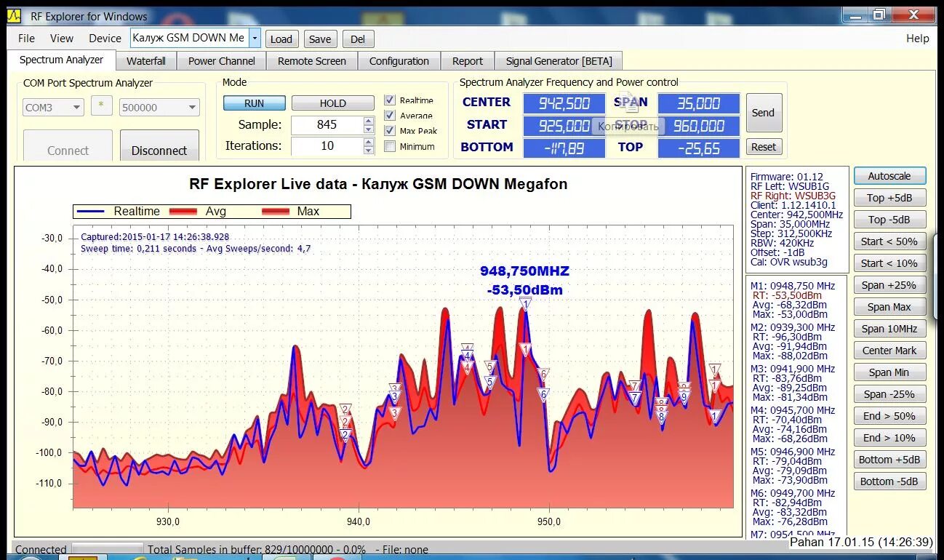
Task: Click the Send button
Action: [x=764, y=113]
